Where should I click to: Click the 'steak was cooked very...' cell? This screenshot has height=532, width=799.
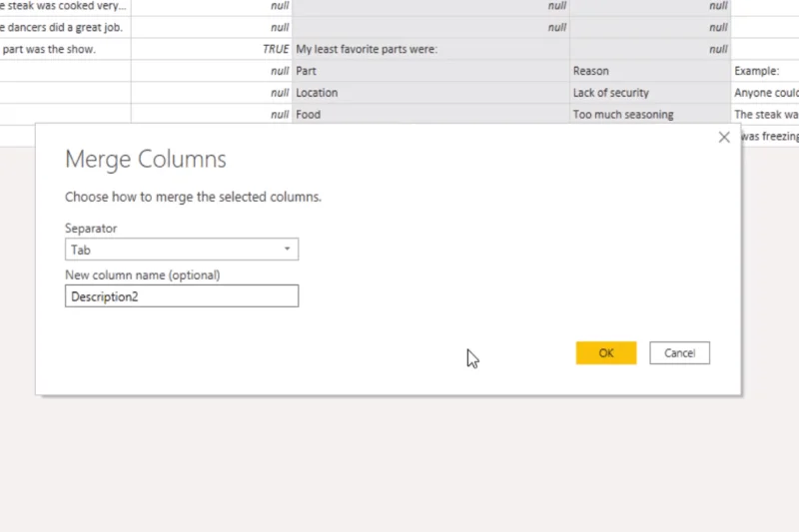click(65, 7)
